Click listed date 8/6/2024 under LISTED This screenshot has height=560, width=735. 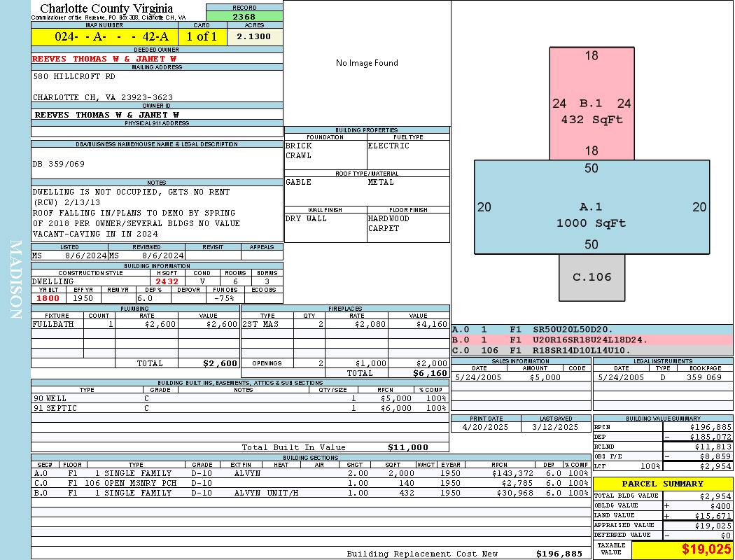pos(85,255)
